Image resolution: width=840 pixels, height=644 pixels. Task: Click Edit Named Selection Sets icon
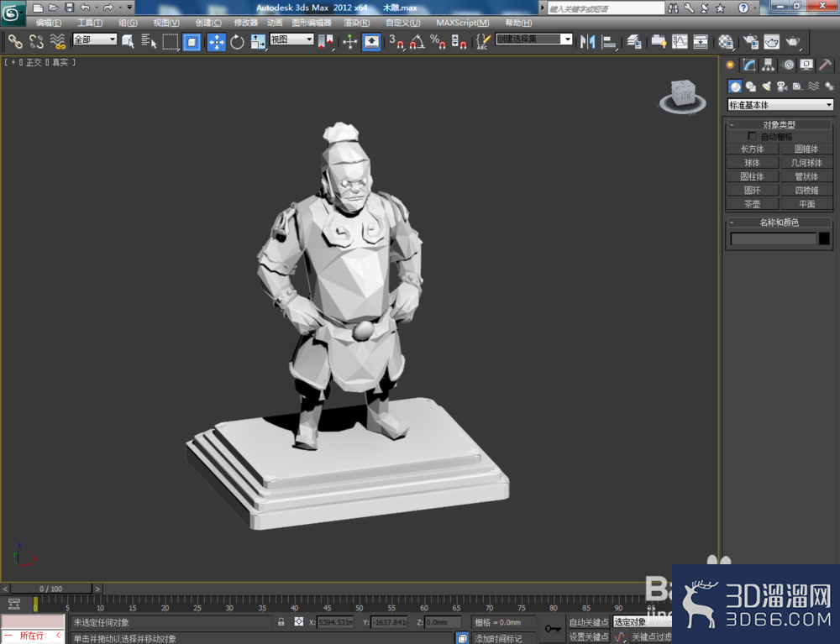tap(483, 42)
